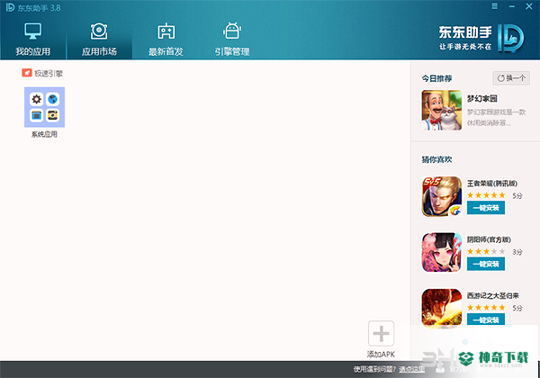Open the 系统应用 folder icon
540x378 pixels.
pyautogui.click(x=44, y=107)
